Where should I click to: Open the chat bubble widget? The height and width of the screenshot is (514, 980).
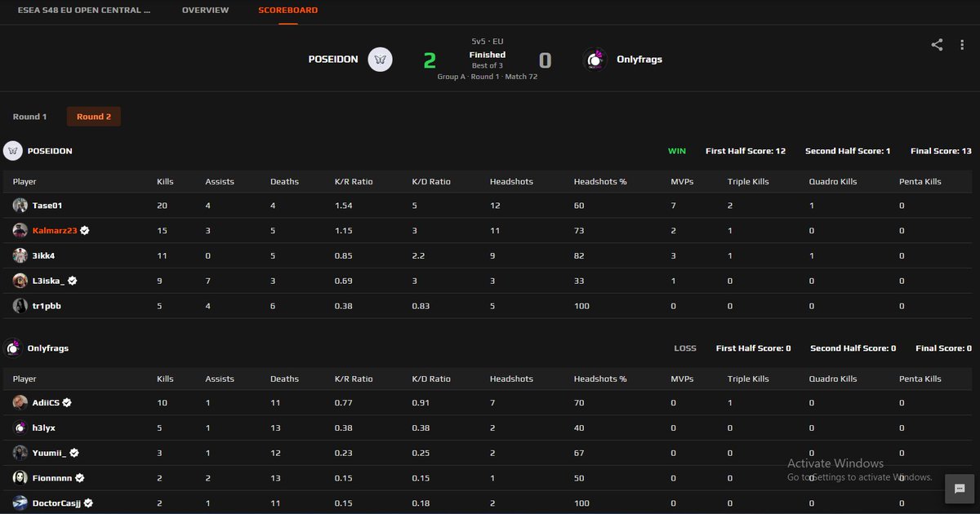[960, 488]
